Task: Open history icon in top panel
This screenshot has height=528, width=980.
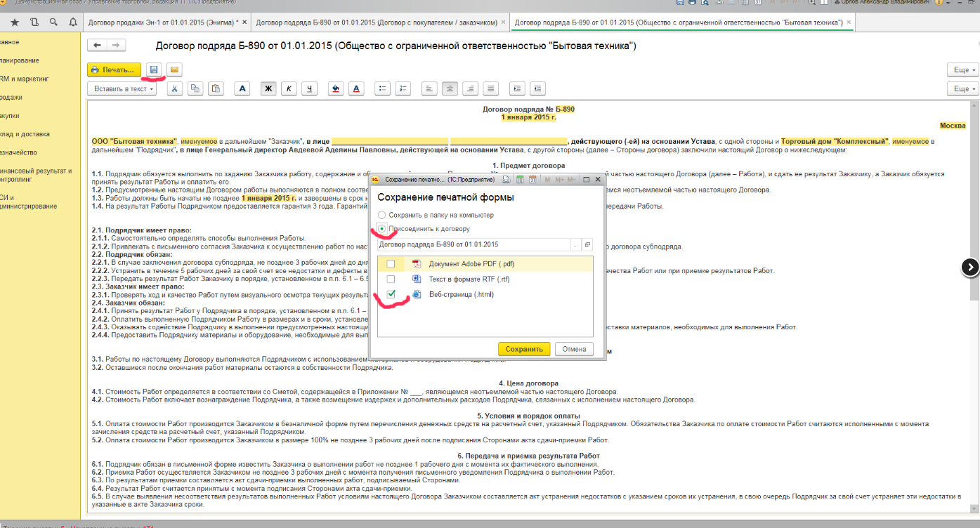Action: [x=34, y=22]
